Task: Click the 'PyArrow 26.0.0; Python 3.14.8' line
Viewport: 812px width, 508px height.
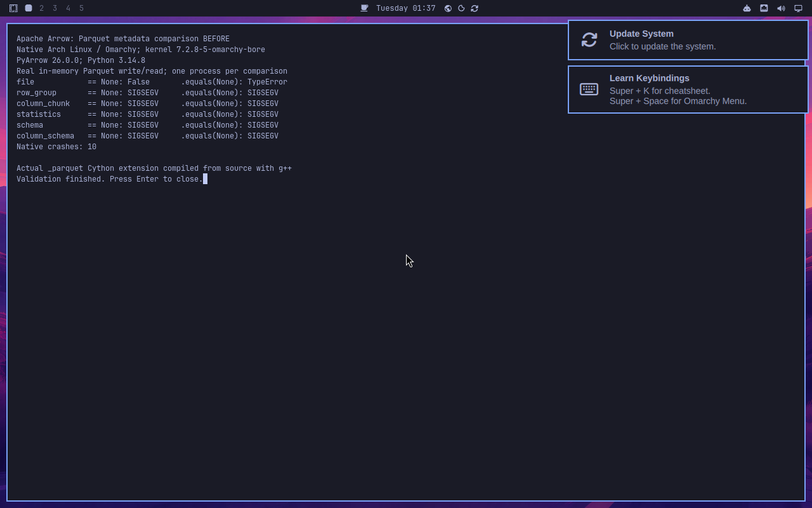Action: 81,60
